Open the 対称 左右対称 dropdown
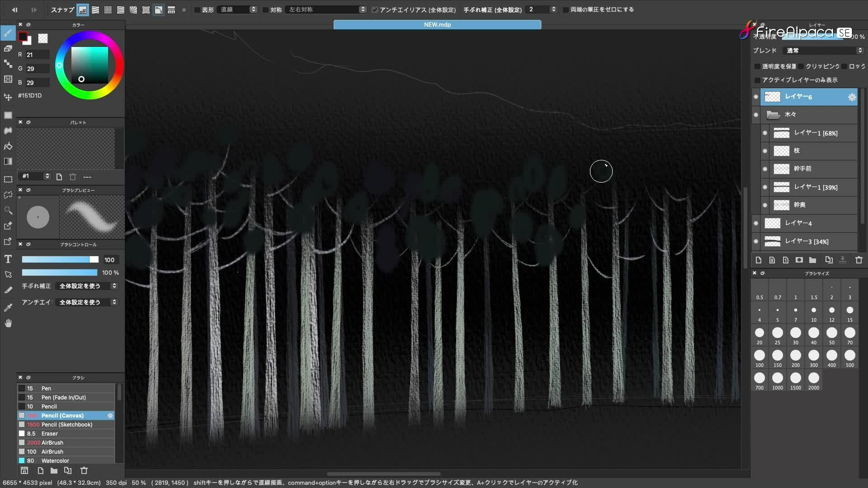Screen dimensions: 868x488 (326, 9)
